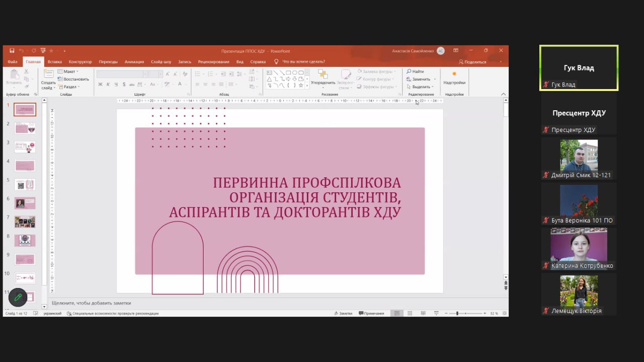Justify text in paragraph group

[221, 84]
